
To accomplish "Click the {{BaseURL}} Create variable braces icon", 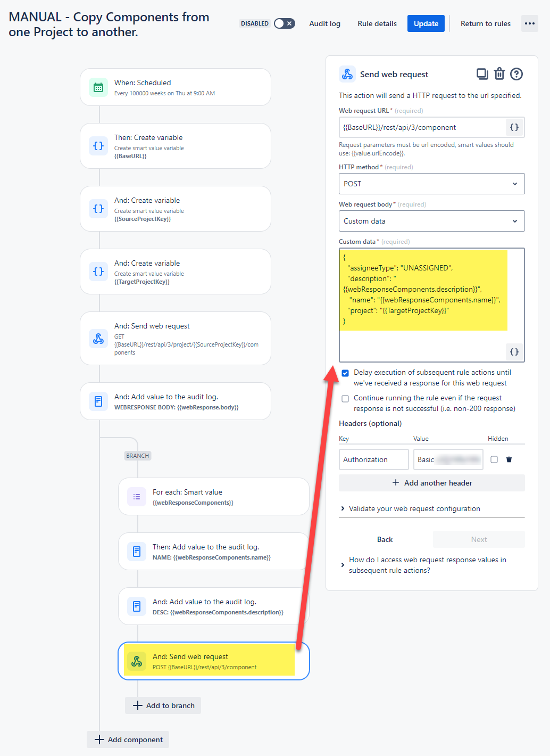I will (x=98, y=145).
